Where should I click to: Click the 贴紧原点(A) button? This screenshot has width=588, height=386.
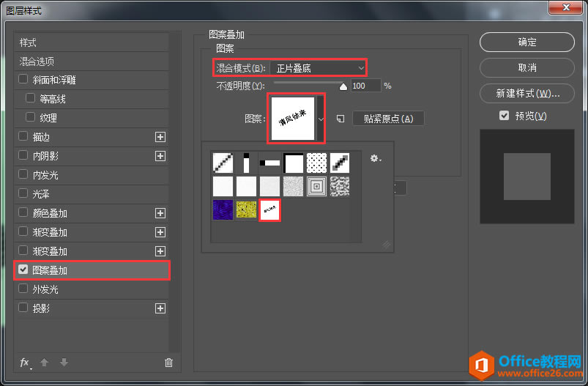pos(389,119)
